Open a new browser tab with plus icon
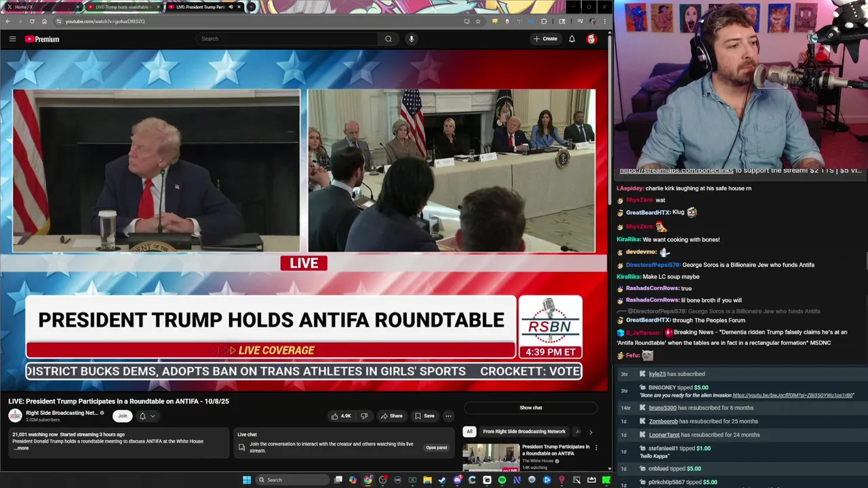Screen dimensions: 868x488 252,7
